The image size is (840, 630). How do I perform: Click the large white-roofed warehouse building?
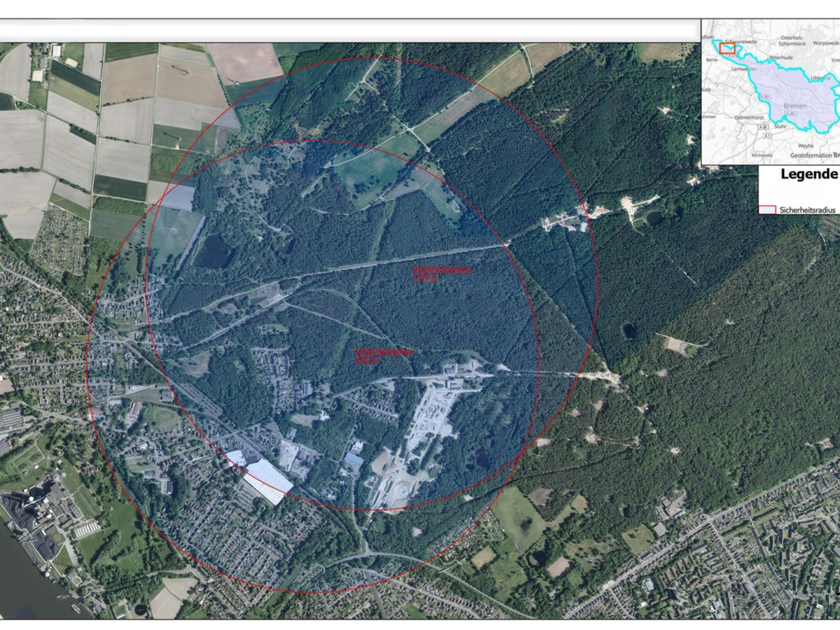tap(269, 480)
